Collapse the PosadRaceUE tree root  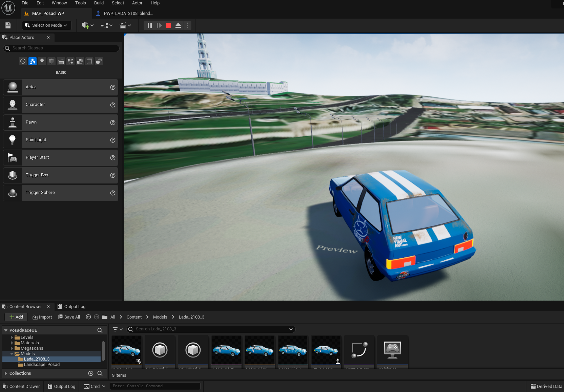point(6,330)
